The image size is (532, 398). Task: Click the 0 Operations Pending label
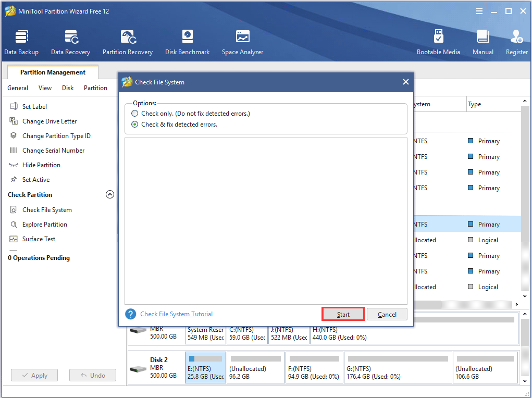(x=39, y=258)
